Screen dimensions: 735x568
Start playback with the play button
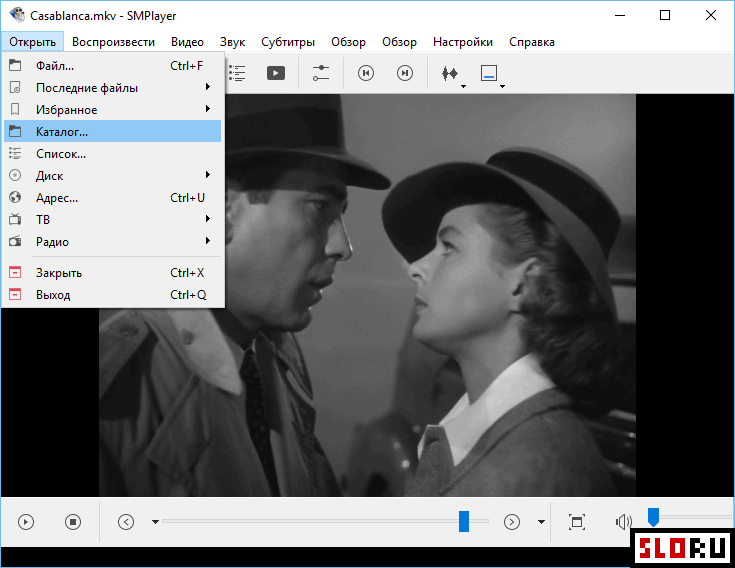click(x=26, y=522)
